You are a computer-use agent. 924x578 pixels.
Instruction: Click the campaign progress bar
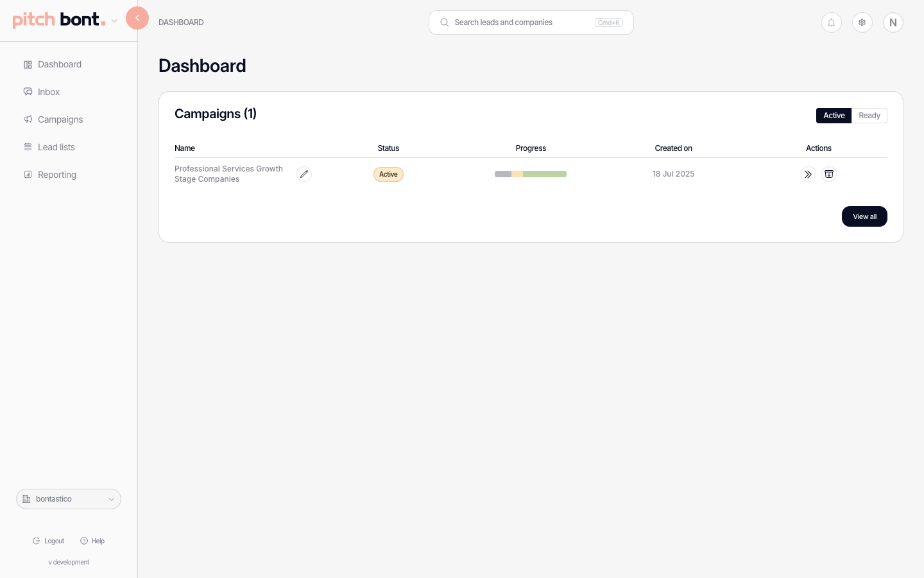(x=531, y=174)
